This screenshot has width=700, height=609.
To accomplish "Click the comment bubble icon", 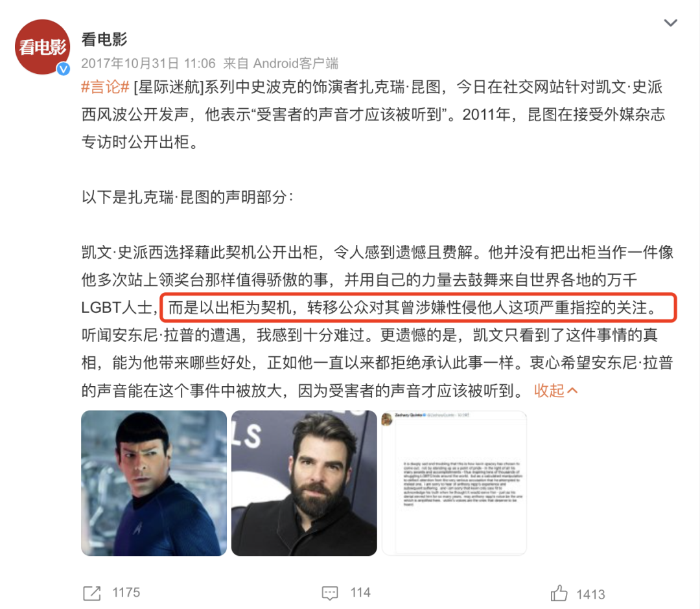I will tap(330, 593).
